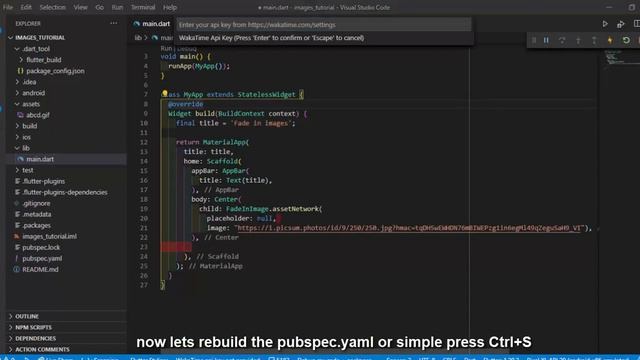Open Explorer more actions ellipsis
This screenshot has height=360, width=640.
click(113, 23)
